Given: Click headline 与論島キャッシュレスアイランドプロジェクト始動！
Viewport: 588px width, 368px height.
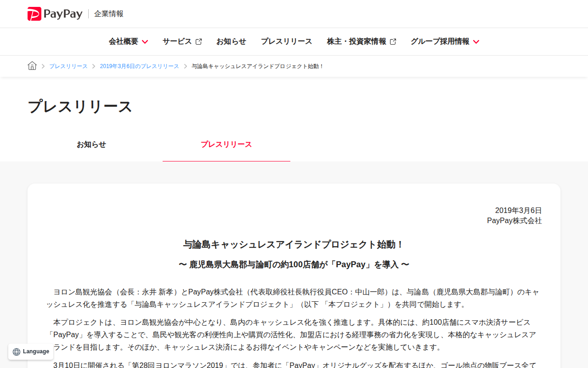Looking at the screenshot, I should click(x=294, y=245).
